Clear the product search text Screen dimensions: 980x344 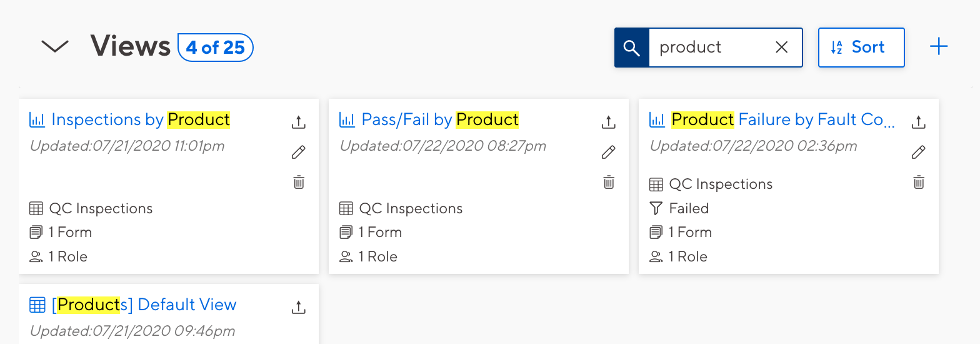pos(781,48)
